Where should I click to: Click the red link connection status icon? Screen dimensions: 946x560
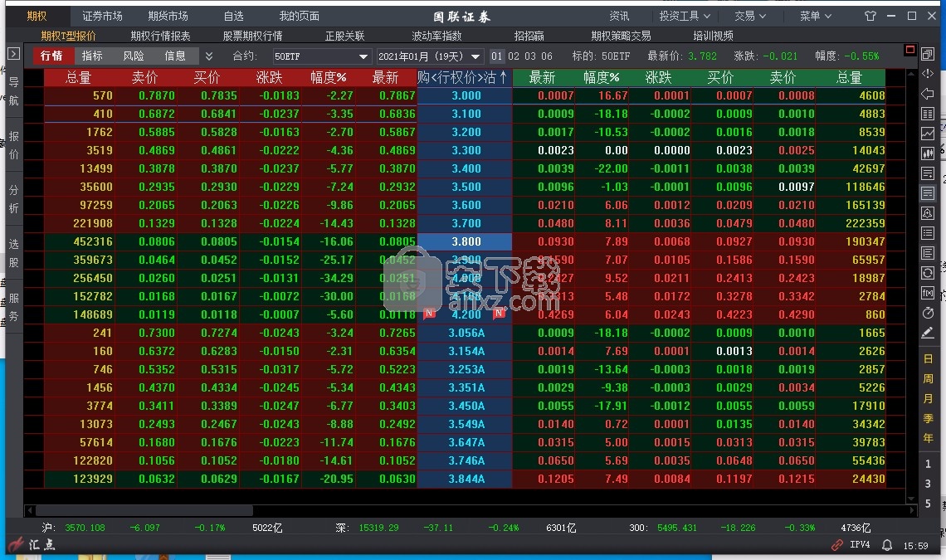[x=836, y=545]
